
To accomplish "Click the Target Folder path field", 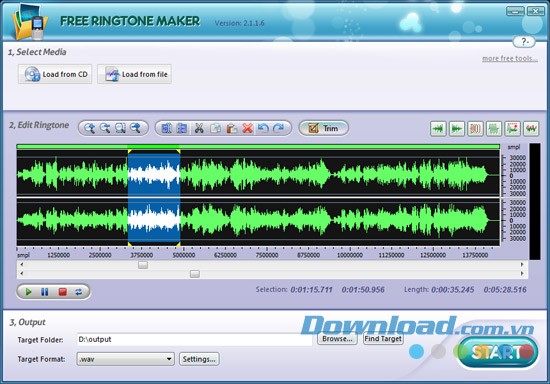I will click(x=194, y=339).
